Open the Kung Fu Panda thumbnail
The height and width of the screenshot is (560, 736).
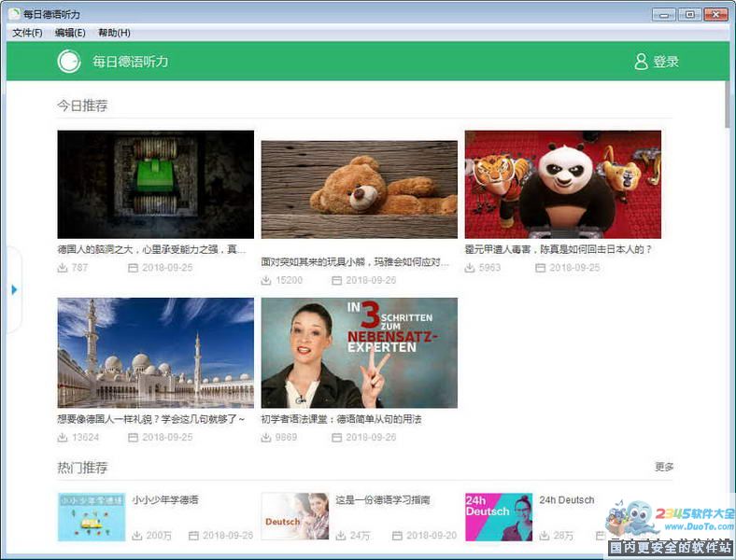coord(563,184)
